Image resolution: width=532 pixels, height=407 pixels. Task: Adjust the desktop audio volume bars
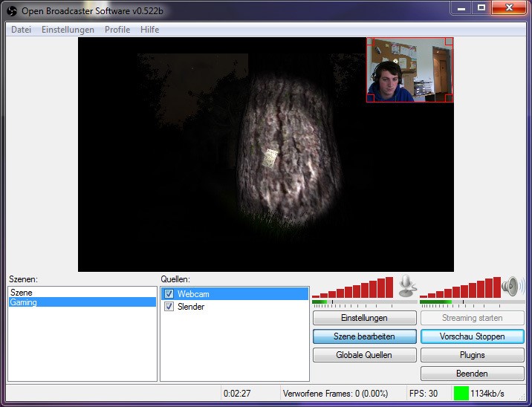pos(461,287)
